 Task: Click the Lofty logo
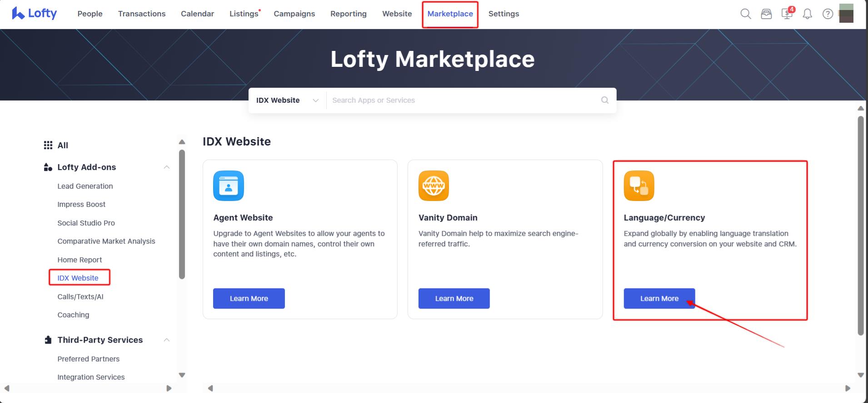[x=35, y=14]
